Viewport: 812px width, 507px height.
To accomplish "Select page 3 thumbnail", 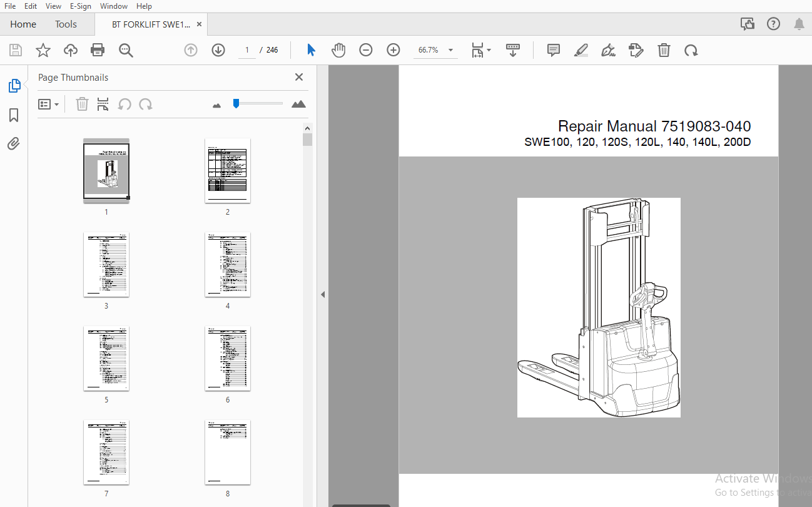I will (x=106, y=265).
